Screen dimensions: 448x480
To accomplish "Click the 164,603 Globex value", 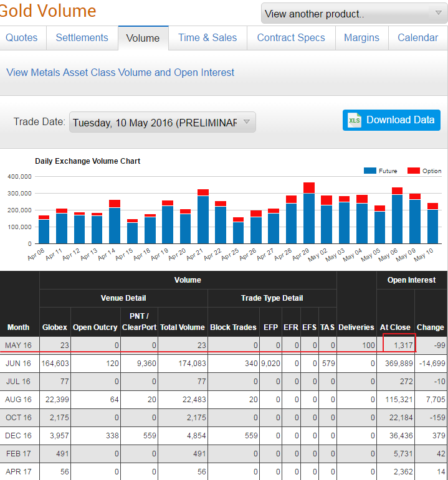I will click(x=55, y=364).
